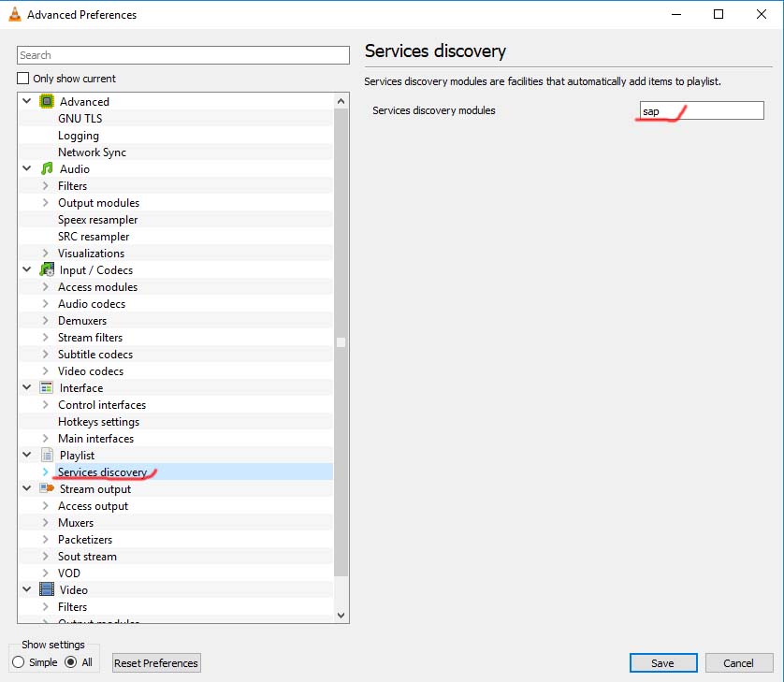This screenshot has width=784, height=682.
Task: Collapse the Interface category
Action: tap(27, 387)
